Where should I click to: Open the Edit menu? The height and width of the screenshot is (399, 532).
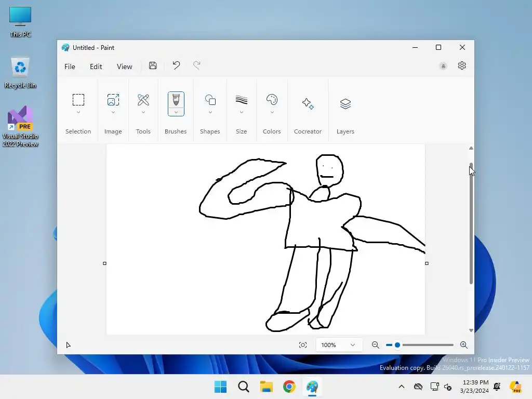pos(96,66)
